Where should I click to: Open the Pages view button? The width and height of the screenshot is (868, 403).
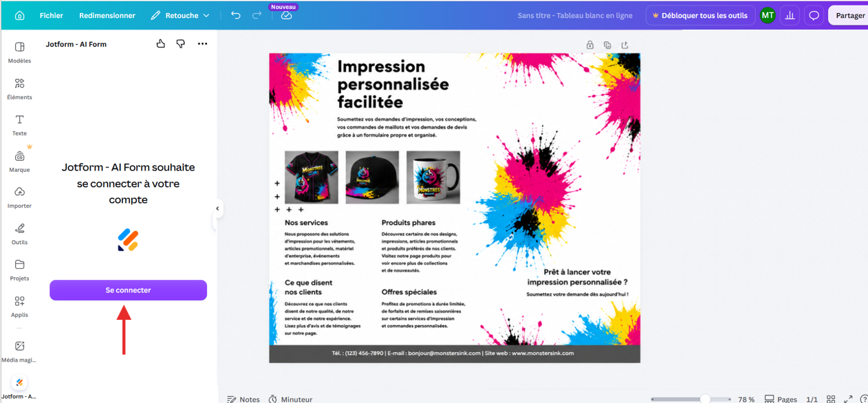[x=781, y=399]
